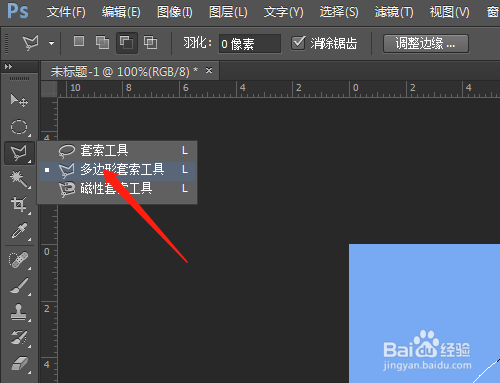Click the 调整边缘 button
The width and height of the screenshot is (500, 383).
point(426,43)
